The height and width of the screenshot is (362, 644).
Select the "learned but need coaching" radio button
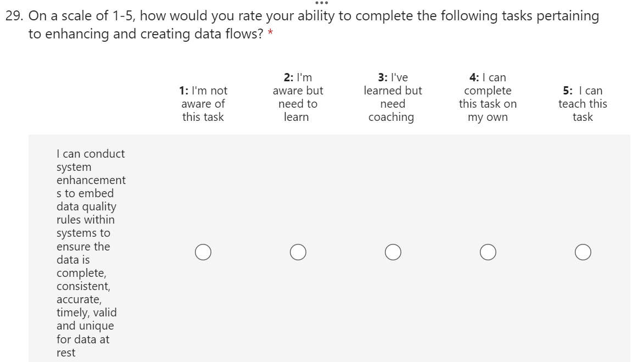point(393,252)
